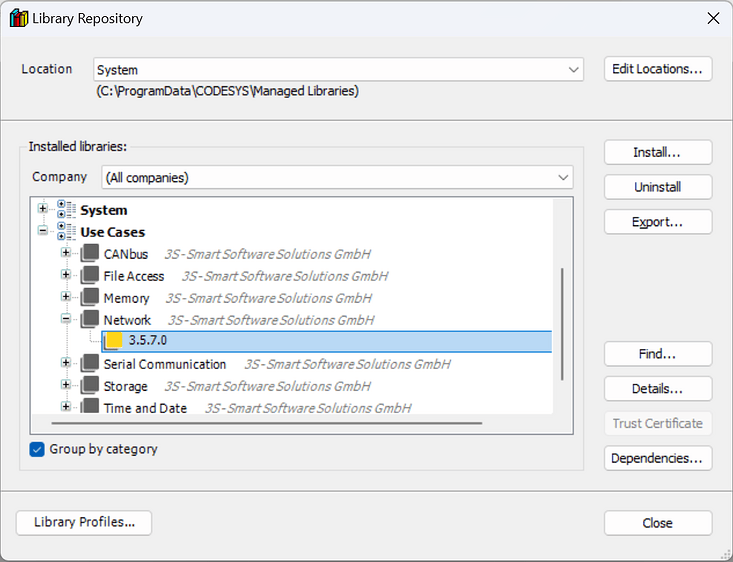
Task: Click the Time and Date library icon
Action: pos(90,406)
